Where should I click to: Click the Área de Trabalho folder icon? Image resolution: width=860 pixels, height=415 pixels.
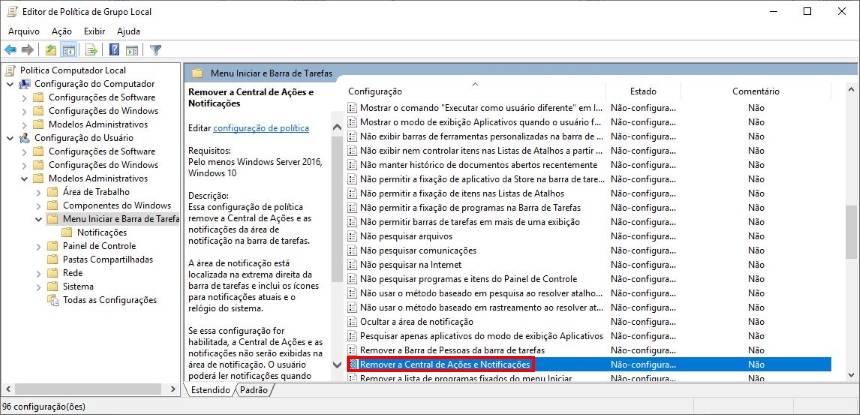[53, 192]
